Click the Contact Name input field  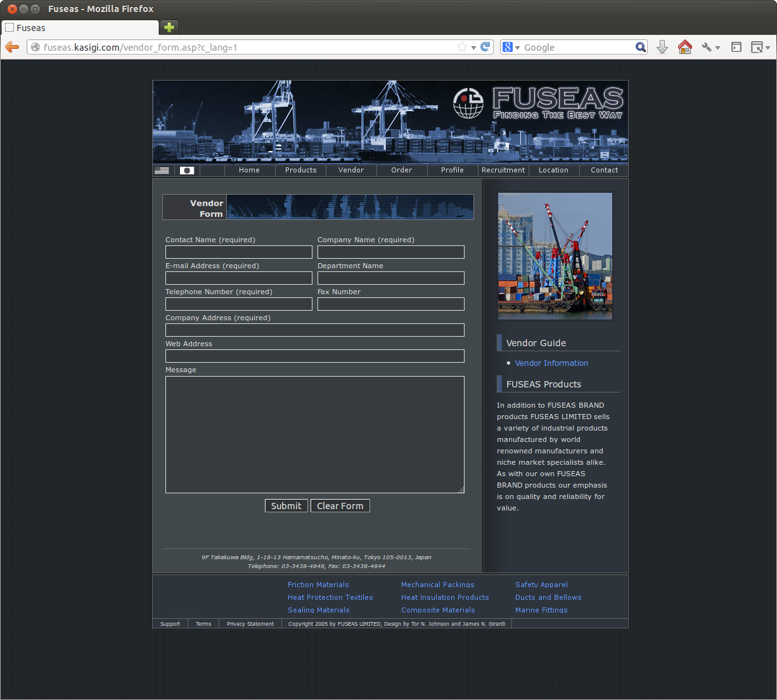[238, 252]
